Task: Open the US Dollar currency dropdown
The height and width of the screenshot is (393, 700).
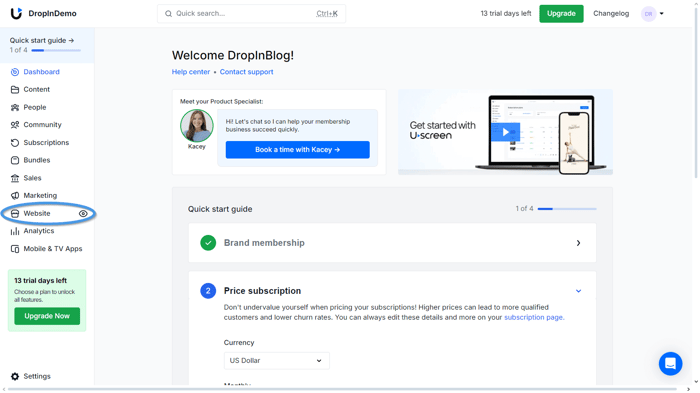Action: 276,360
